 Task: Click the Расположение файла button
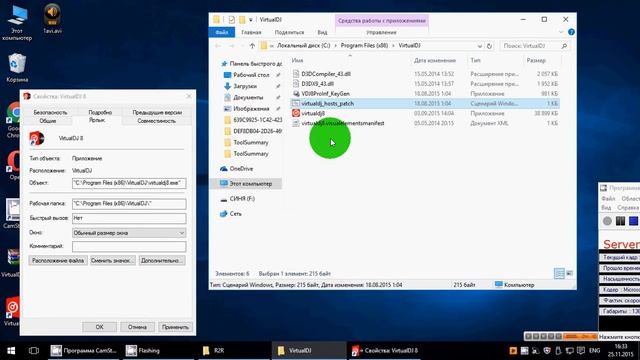coord(58,260)
